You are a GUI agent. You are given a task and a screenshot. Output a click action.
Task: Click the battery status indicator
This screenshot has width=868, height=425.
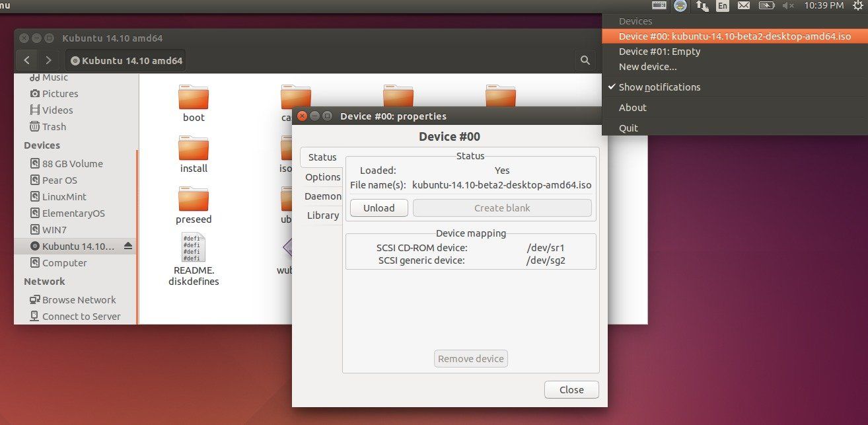click(x=766, y=6)
